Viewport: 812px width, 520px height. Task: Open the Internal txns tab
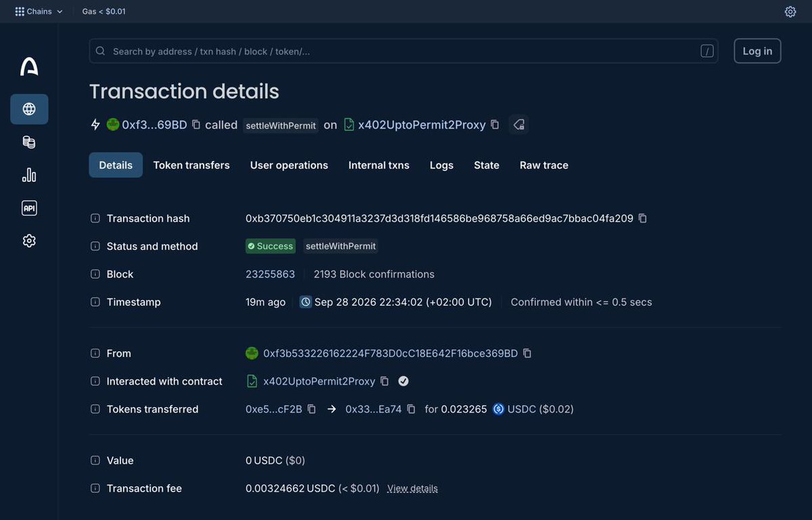point(379,165)
